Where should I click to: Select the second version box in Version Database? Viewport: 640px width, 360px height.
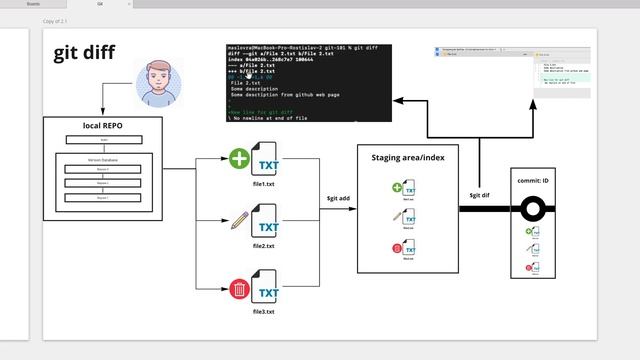103,183
